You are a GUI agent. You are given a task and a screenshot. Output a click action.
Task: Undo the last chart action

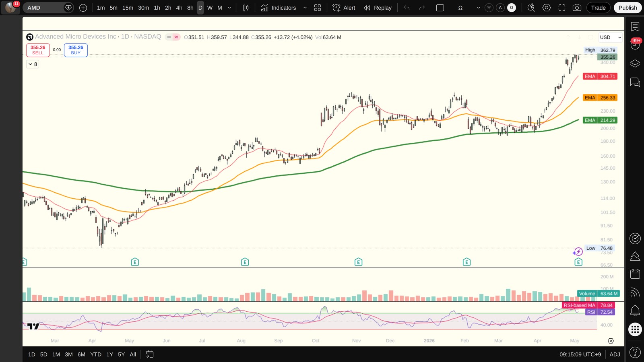coord(407,8)
